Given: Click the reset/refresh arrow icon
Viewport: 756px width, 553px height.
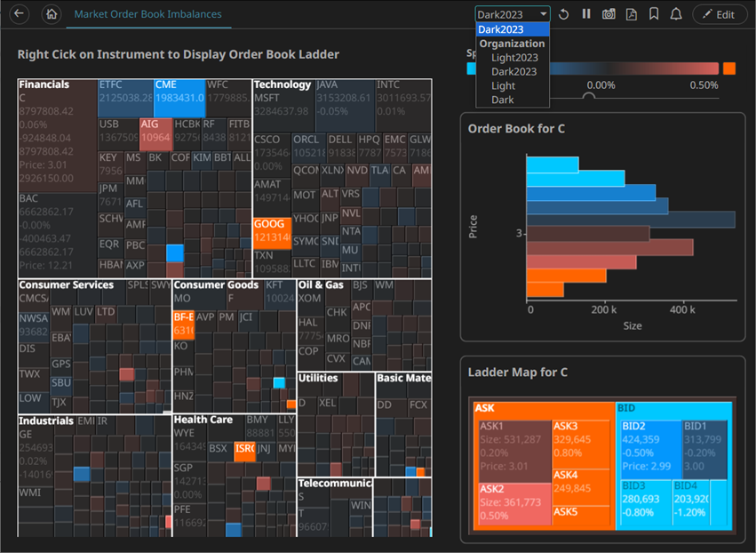Looking at the screenshot, I should click(564, 14).
